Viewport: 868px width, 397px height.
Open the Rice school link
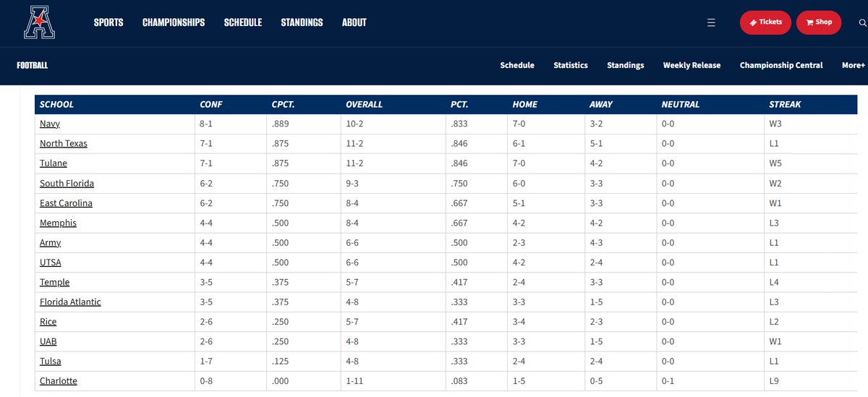[48, 322]
